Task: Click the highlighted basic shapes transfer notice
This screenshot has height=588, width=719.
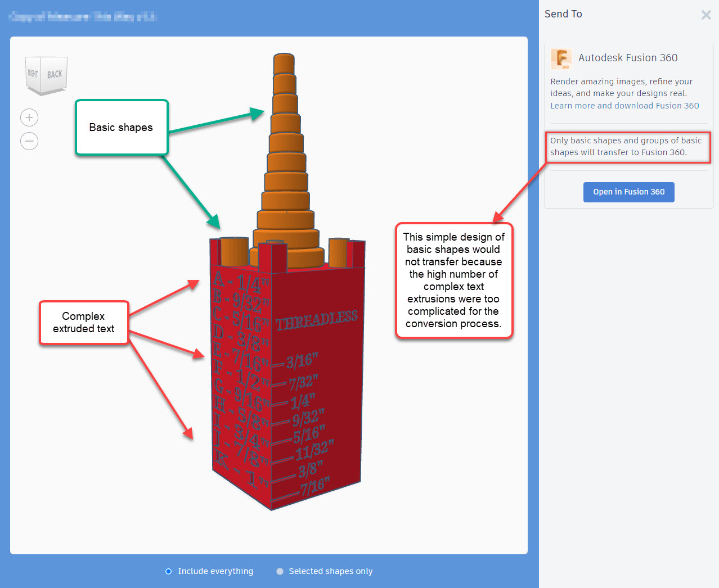Action: 627,147
